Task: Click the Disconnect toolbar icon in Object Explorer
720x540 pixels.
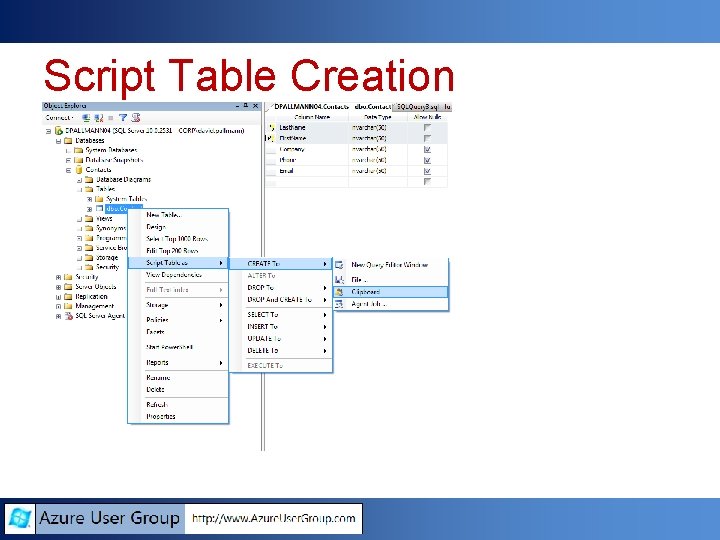Action: [99, 118]
